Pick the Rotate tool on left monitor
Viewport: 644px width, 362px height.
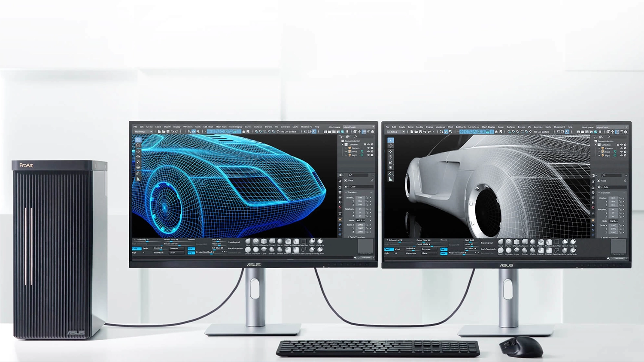138,157
